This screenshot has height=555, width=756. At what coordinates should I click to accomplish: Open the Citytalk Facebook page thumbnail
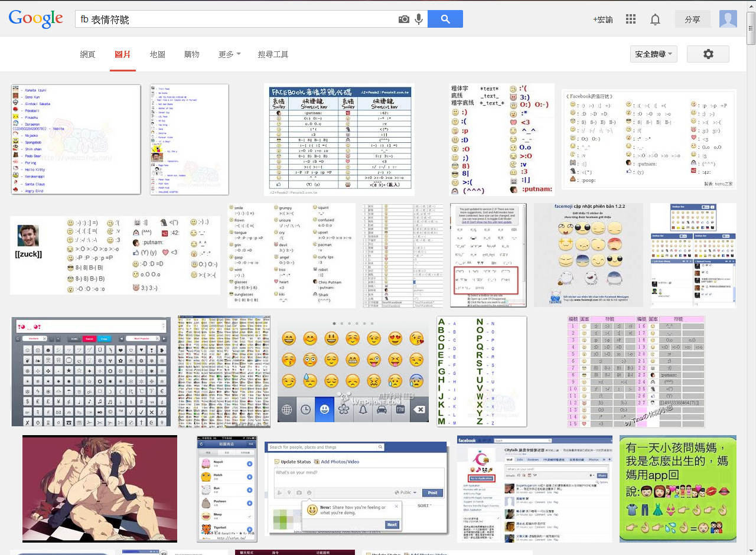[535, 489]
